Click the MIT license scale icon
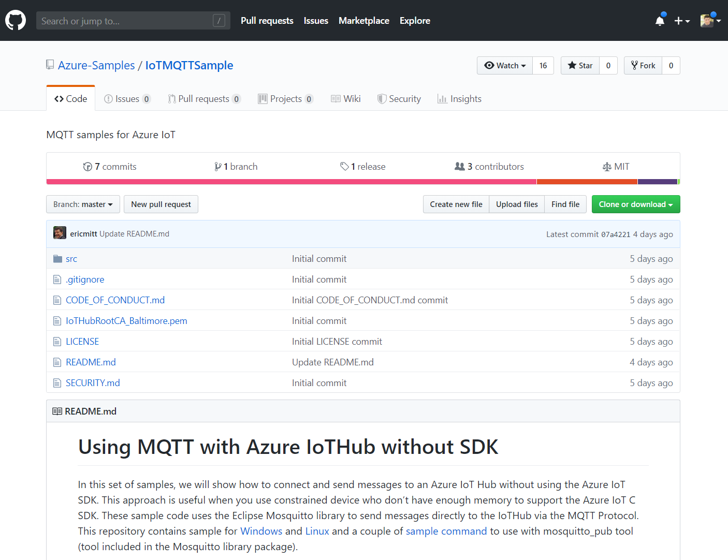The height and width of the screenshot is (560, 728). point(606,166)
